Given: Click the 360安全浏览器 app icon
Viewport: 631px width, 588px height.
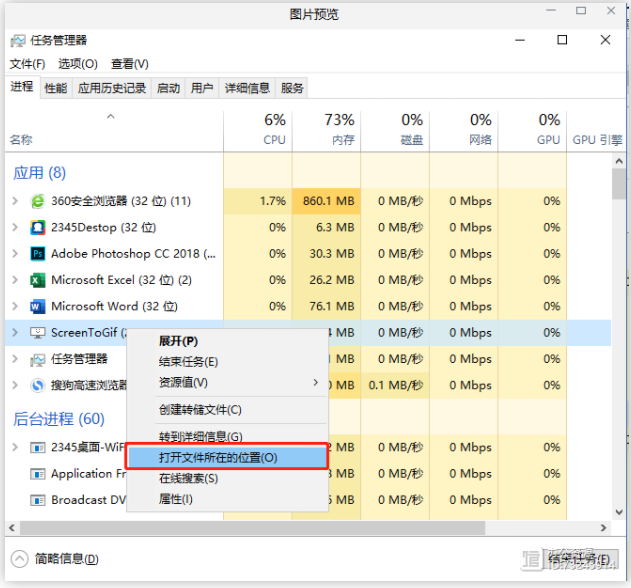Looking at the screenshot, I should pyautogui.click(x=38, y=201).
